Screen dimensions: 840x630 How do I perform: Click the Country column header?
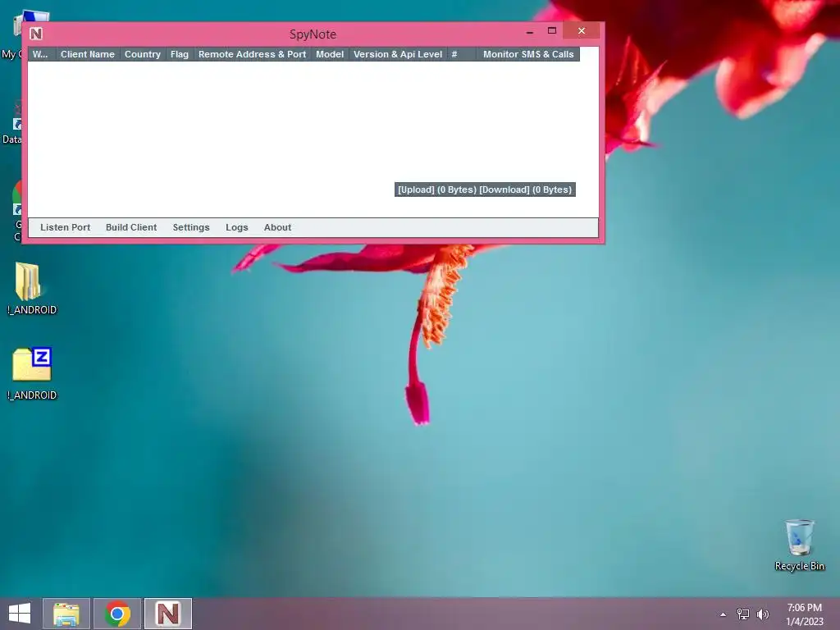coord(143,54)
